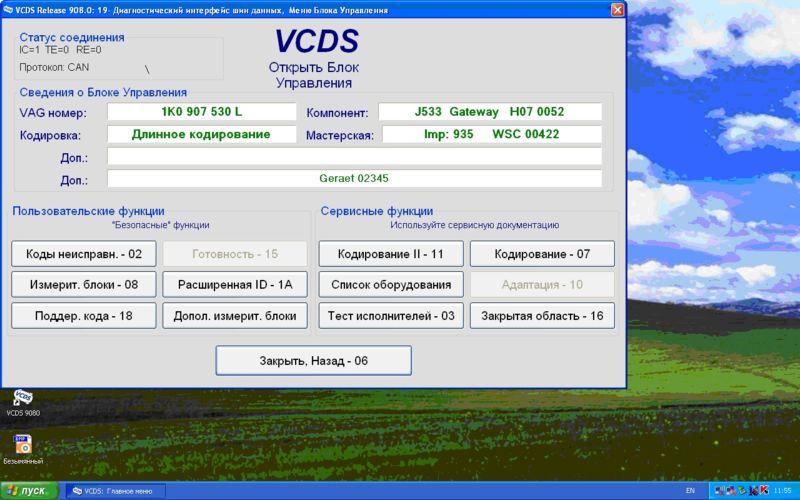Click the system clock 11:55
Screen dimensions: 800x500
[783, 491]
